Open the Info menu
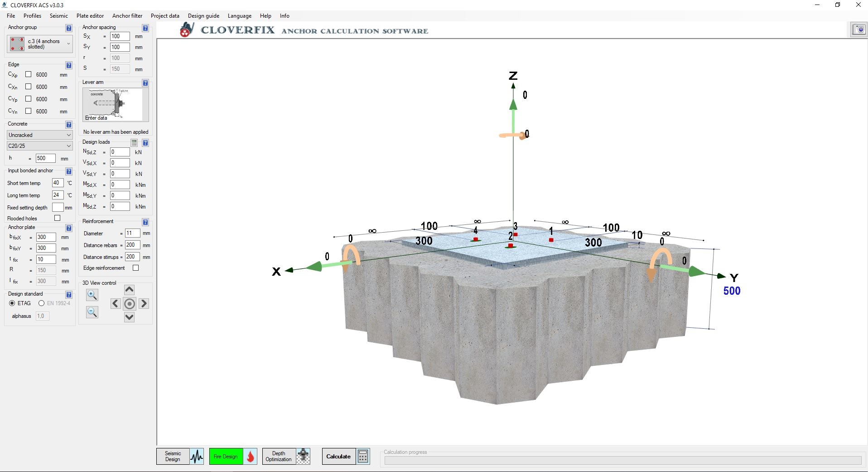Screen dimensions: 868x472 point(285,16)
